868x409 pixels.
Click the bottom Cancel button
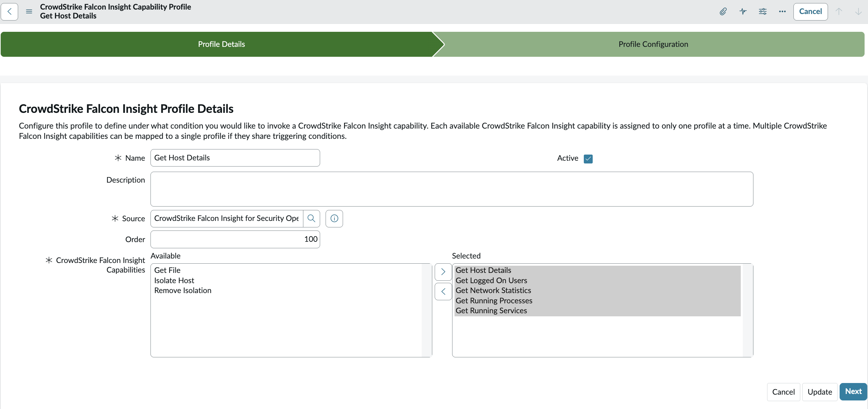click(x=783, y=392)
